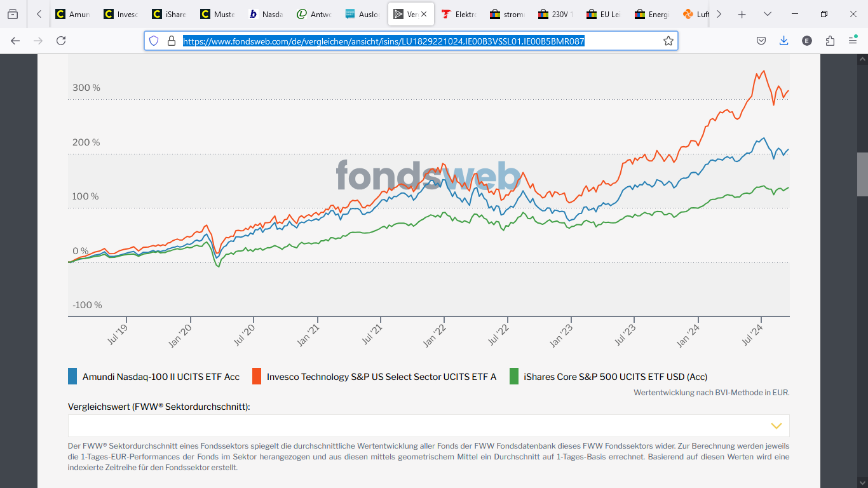Open the Firefox downloads panel
This screenshot has width=868, height=488.
(x=783, y=41)
